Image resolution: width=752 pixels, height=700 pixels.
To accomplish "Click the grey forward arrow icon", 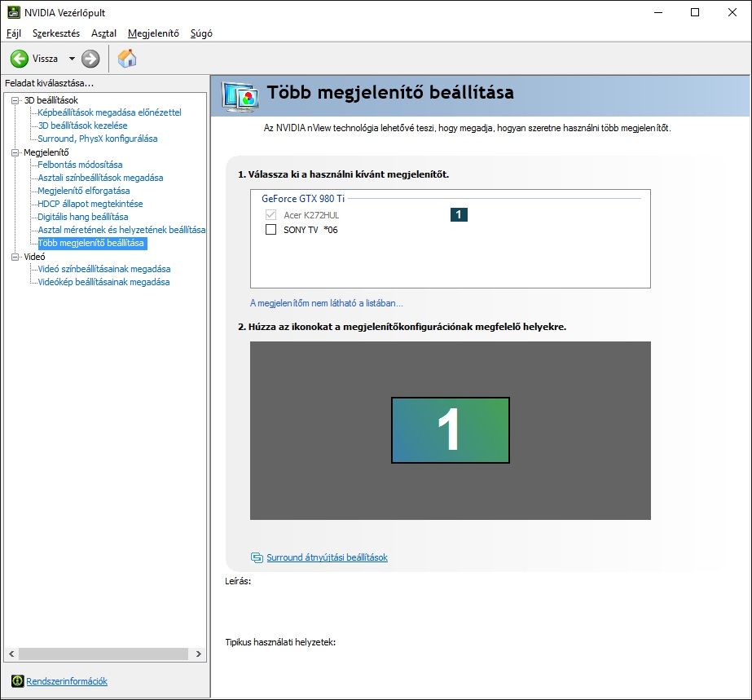I will point(90,59).
